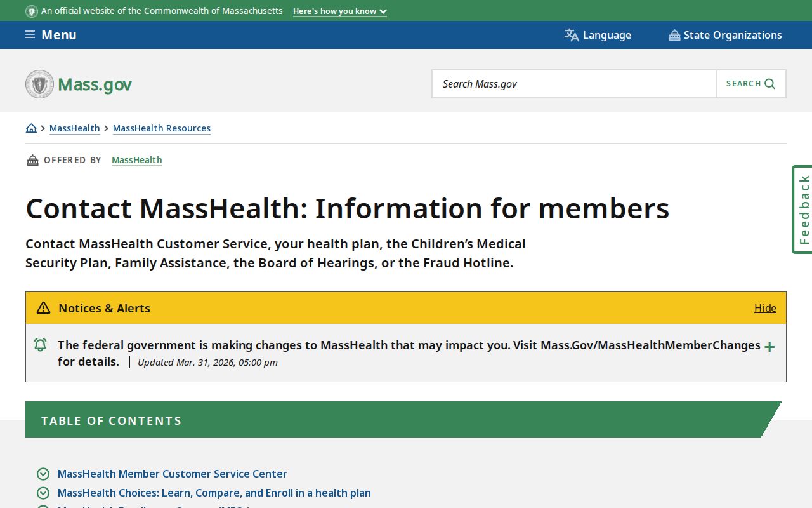Click the SEARCH button
Screen dimensions: 812x508
(x=751, y=84)
